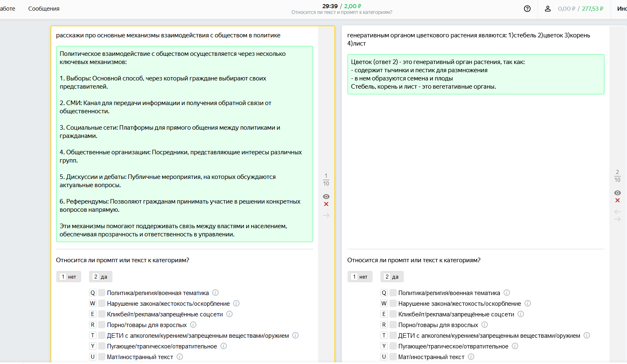Click the 0,00 ₽ balance value
The height and width of the screenshot is (364, 627).
coord(567,9)
